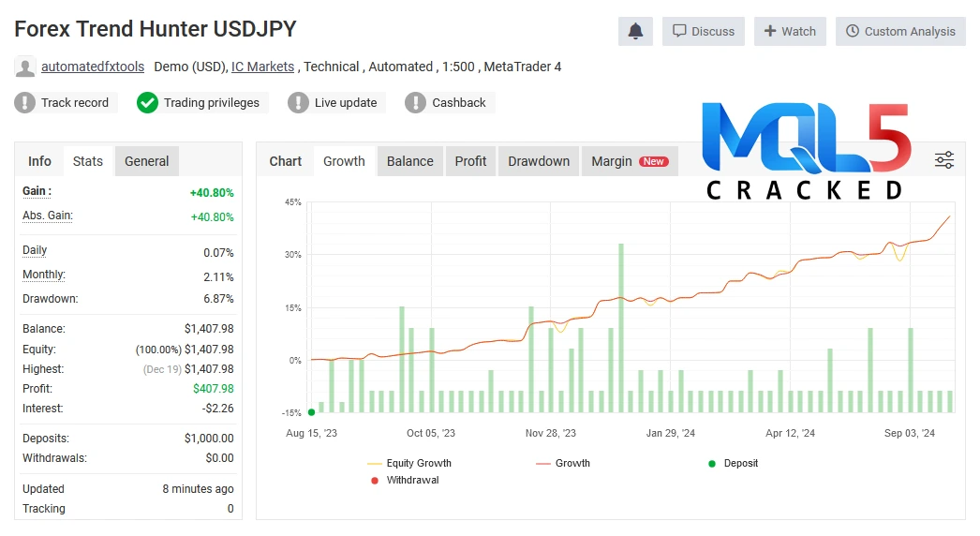The width and height of the screenshot is (980, 536).
Task: Click the Highest Dec 19 value
Action: (x=188, y=369)
